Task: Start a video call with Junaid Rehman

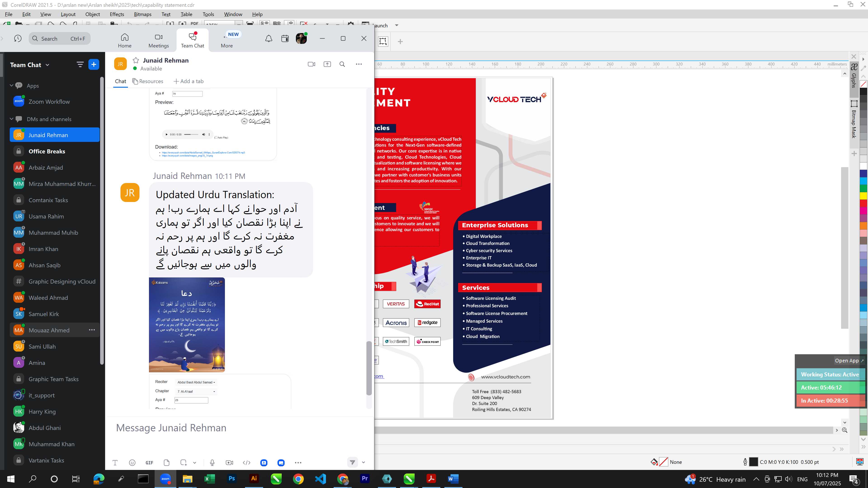Action: click(311, 64)
